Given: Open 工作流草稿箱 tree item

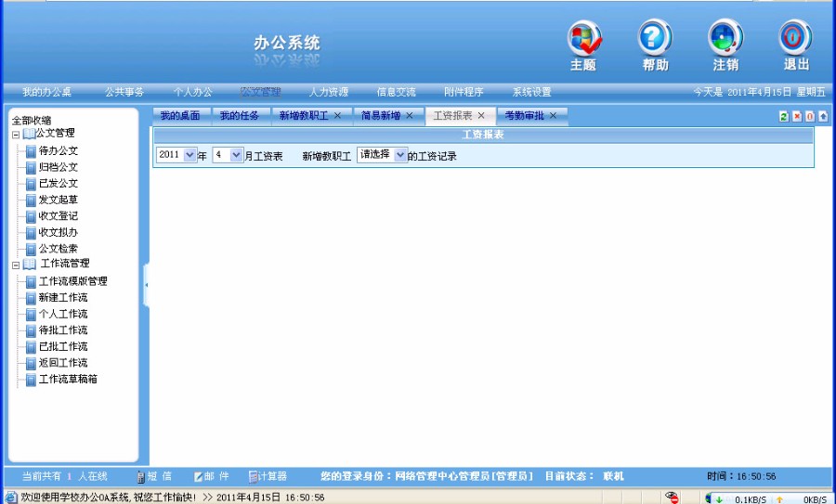Looking at the screenshot, I should point(68,380).
